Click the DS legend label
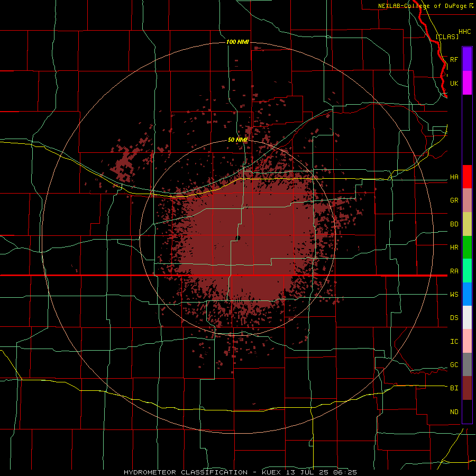 tap(454, 318)
